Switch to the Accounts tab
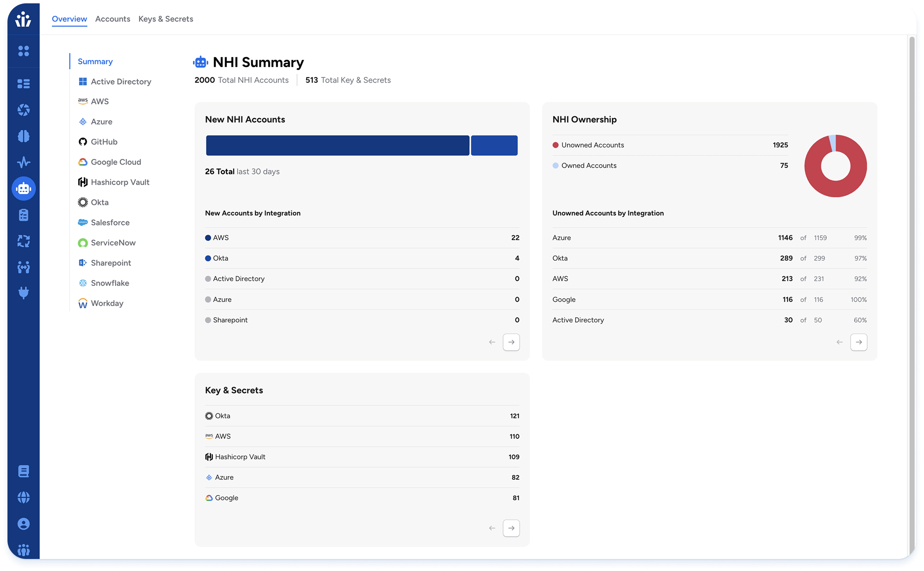 112,19
